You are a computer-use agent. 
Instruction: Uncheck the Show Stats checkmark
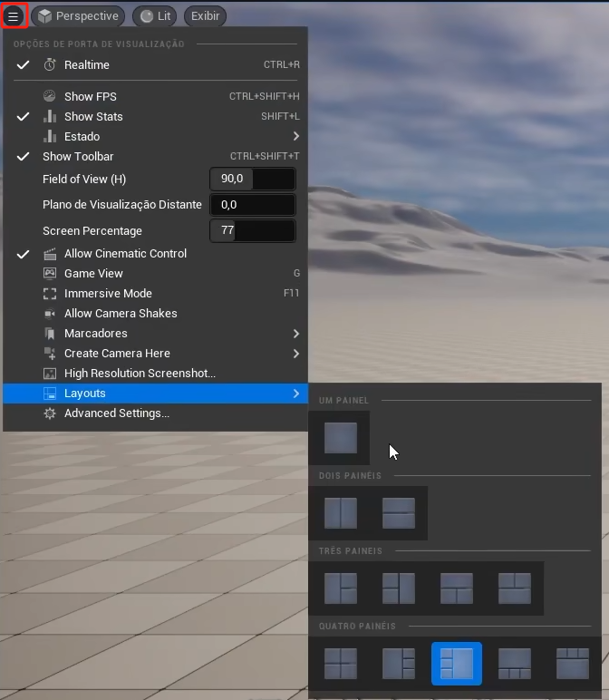point(23,117)
